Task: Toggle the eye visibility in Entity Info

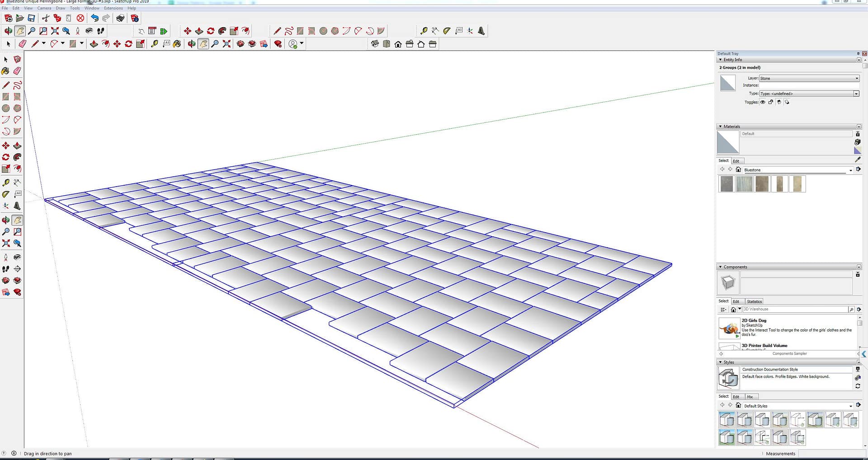Action: [x=763, y=102]
